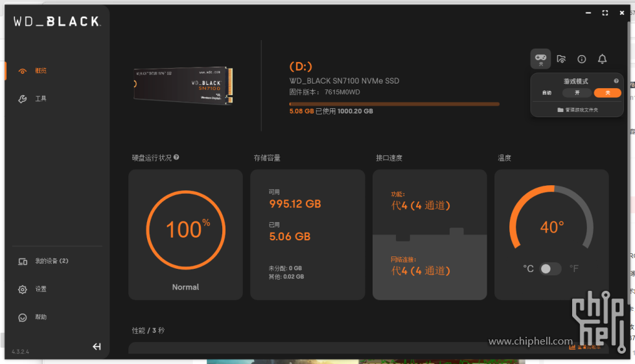Image resolution: width=635 pixels, height=364 pixels.
Task: Click the drive usage progress bar
Action: click(x=394, y=104)
